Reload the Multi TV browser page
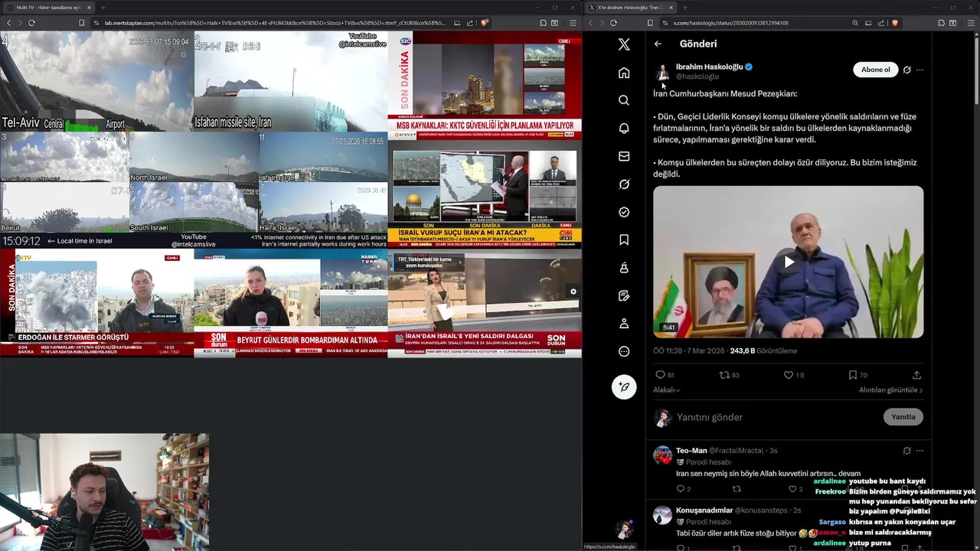This screenshot has width=980, height=551. tap(31, 23)
